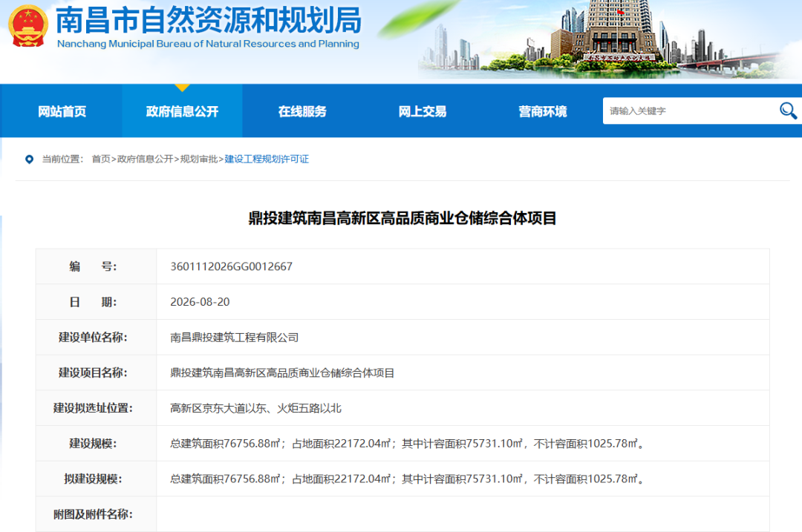Select the date value 2026-08-20
The height and width of the screenshot is (532, 802).
coord(200,302)
